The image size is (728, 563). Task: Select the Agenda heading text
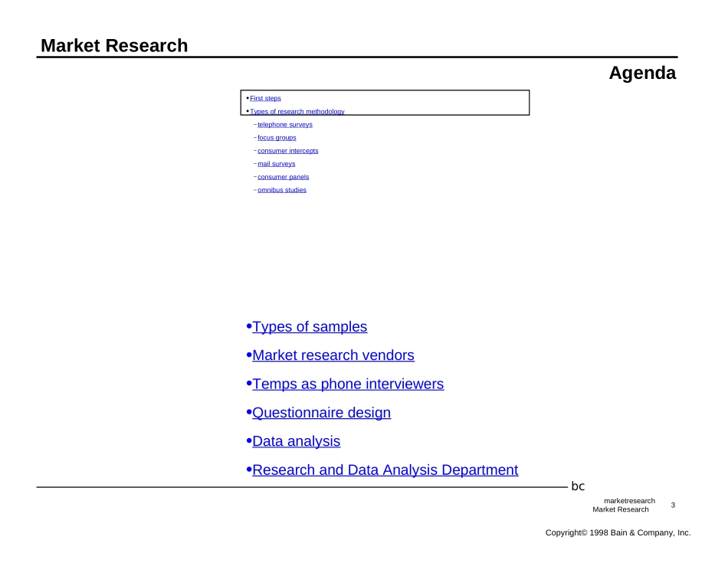[x=642, y=73]
